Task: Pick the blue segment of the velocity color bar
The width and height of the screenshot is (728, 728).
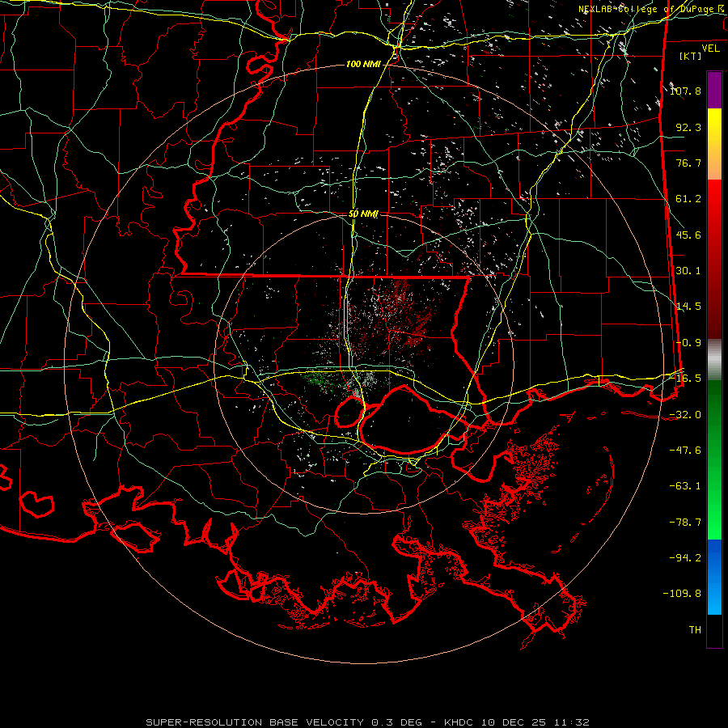Action: tap(714, 577)
